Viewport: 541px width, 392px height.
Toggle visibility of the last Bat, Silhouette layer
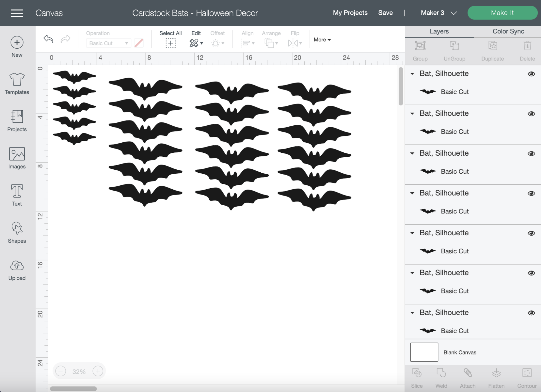531,313
